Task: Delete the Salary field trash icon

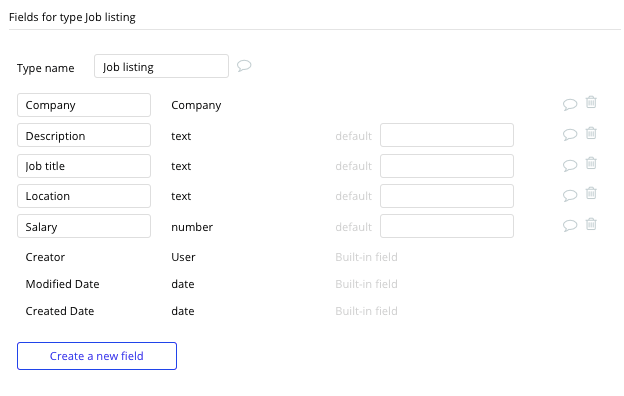Action: click(x=591, y=224)
